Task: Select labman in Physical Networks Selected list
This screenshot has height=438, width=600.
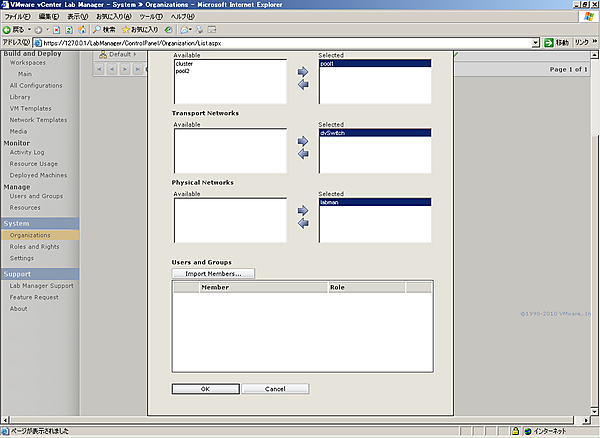Action: point(375,202)
